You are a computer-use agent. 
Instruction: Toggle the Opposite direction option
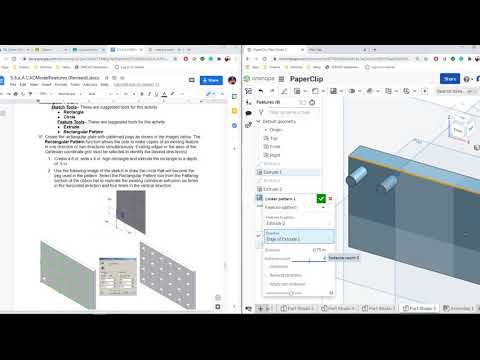[278, 267]
